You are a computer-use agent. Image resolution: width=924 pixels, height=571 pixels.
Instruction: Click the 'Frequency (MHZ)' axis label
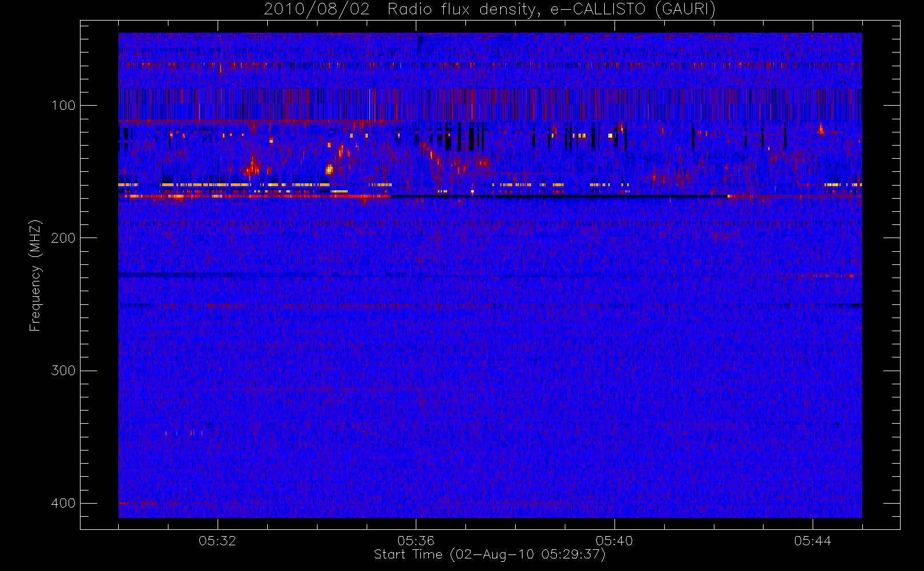(x=35, y=275)
